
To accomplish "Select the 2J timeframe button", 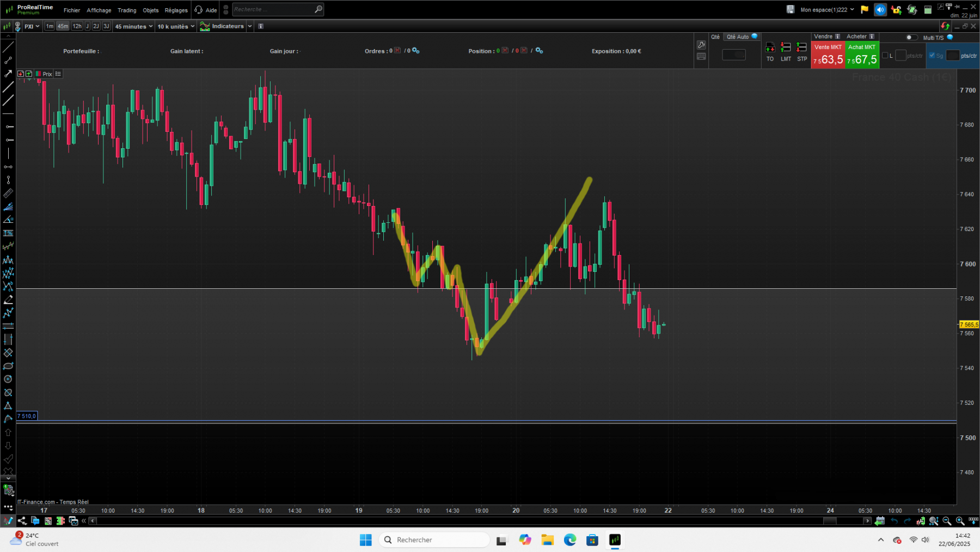I will (x=96, y=26).
